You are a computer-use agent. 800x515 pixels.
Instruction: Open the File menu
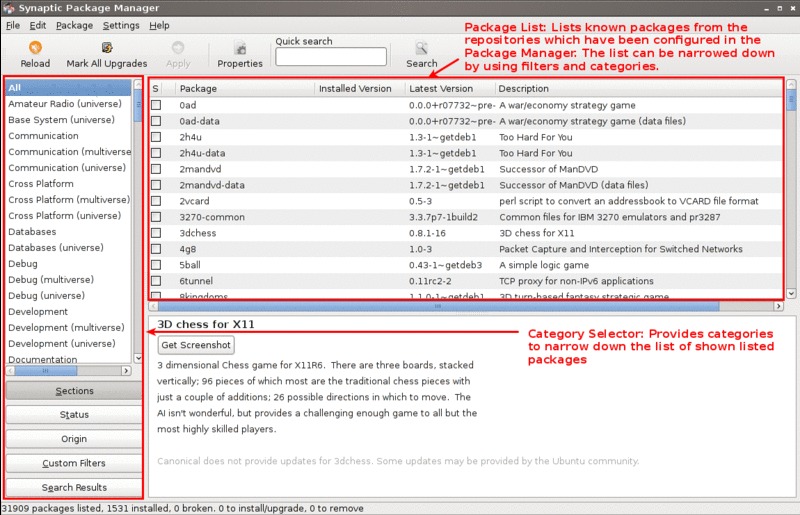[13, 26]
